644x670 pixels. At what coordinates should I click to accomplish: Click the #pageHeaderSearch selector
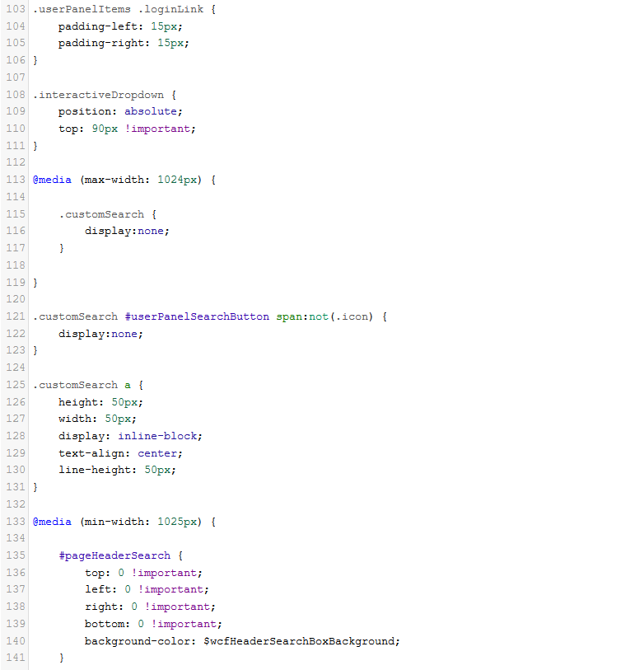click(114, 555)
